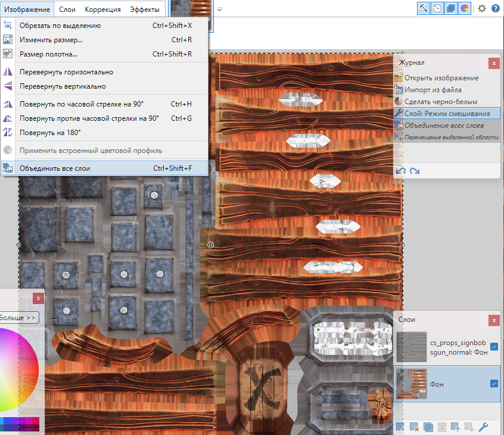Toggle the History window clock icon
The width and height of the screenshot is (504, 435).
coord(437,8)
